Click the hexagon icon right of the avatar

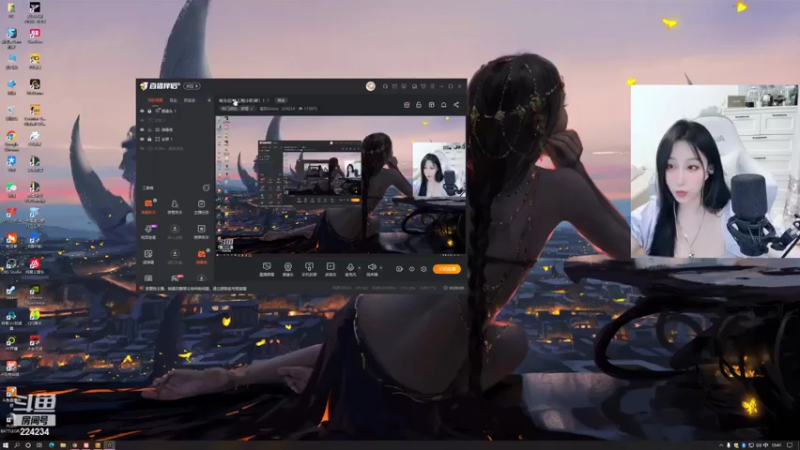(385, 86)
